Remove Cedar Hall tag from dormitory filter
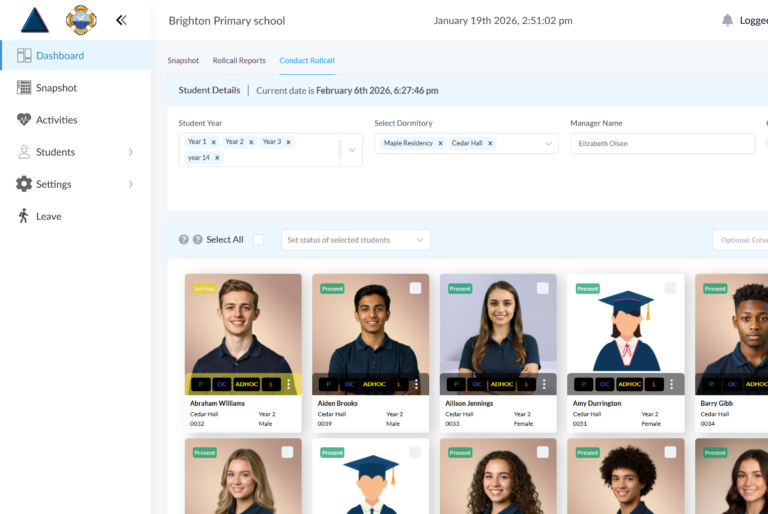Viewport: 768px width, 514px height. [x=490, y=143]
